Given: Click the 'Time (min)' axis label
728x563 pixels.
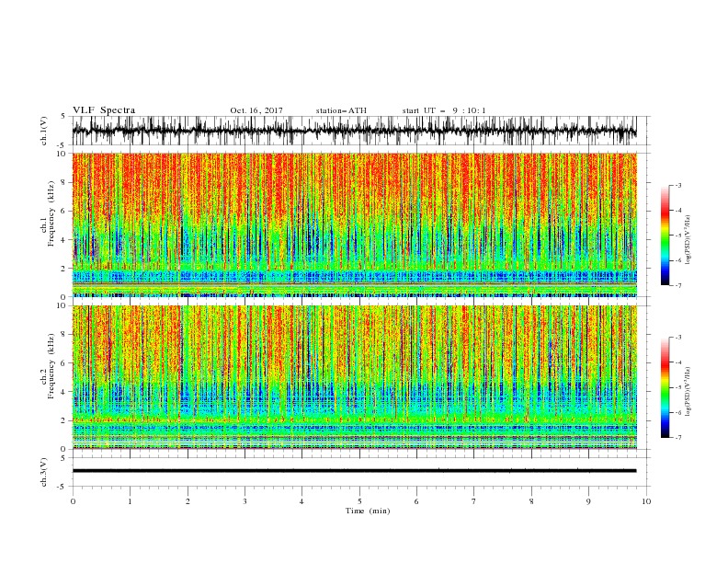Looking at the screenshot, I should (368, 511).
